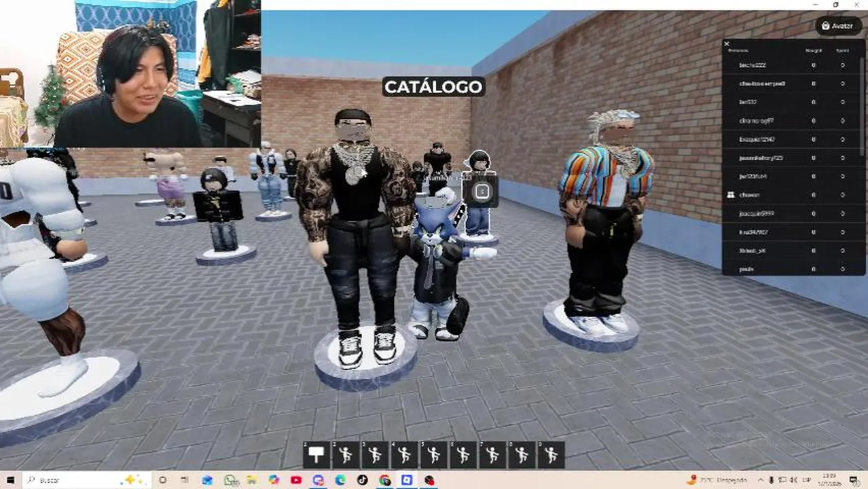Click the friends icon in the leaderboard
The height and width of the screenshot is (489, 868).
[x=730, y=195]
